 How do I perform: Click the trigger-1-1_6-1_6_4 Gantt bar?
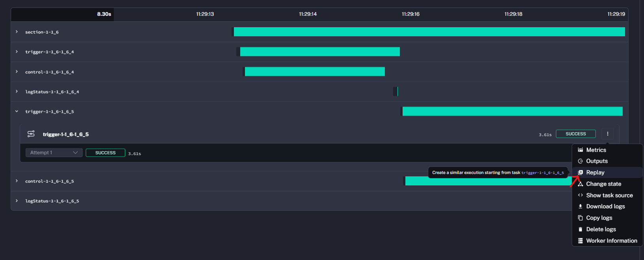click(320, 52)
